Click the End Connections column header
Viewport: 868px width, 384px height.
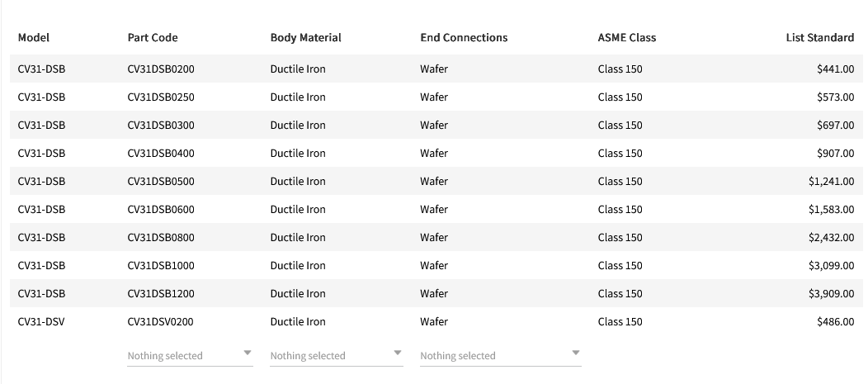[464, 37]
